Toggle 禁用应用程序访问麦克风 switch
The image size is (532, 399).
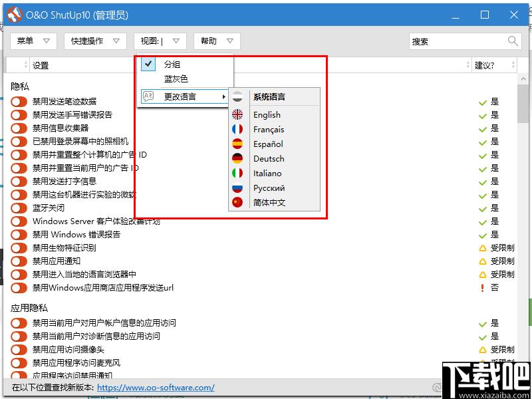tap(19, 363)
